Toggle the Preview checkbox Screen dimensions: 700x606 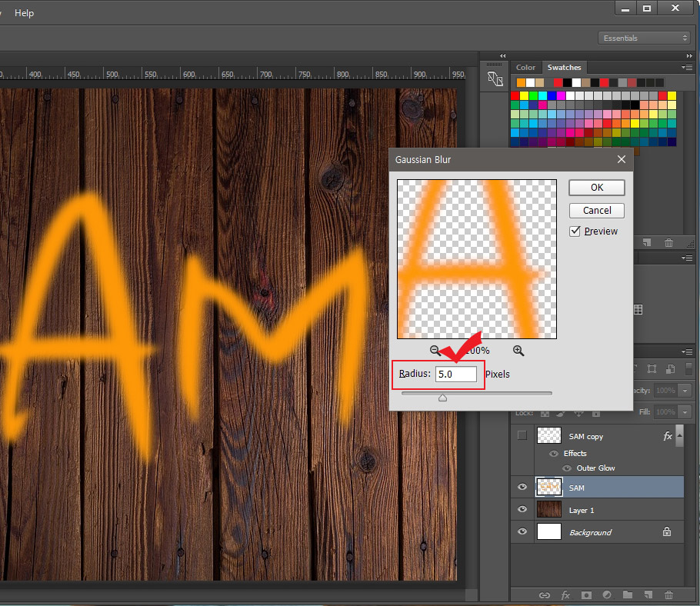tap(575, 231)
